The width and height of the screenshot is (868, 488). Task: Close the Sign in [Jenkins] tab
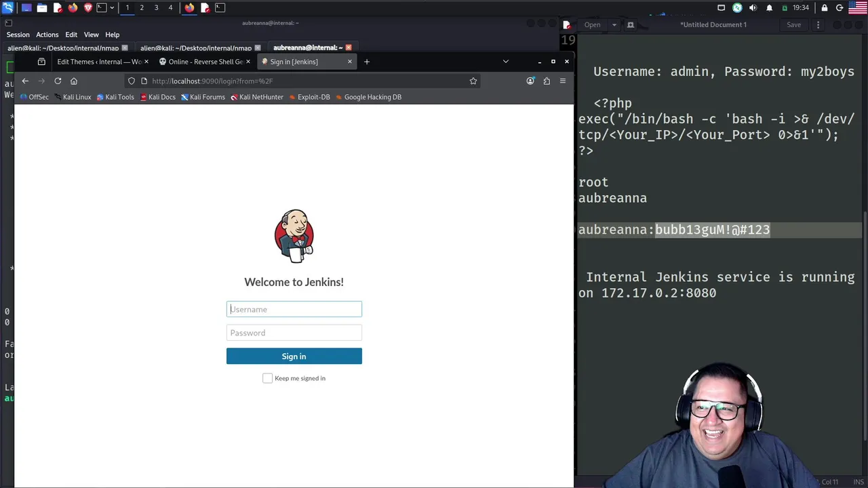[x=350, y=62]
